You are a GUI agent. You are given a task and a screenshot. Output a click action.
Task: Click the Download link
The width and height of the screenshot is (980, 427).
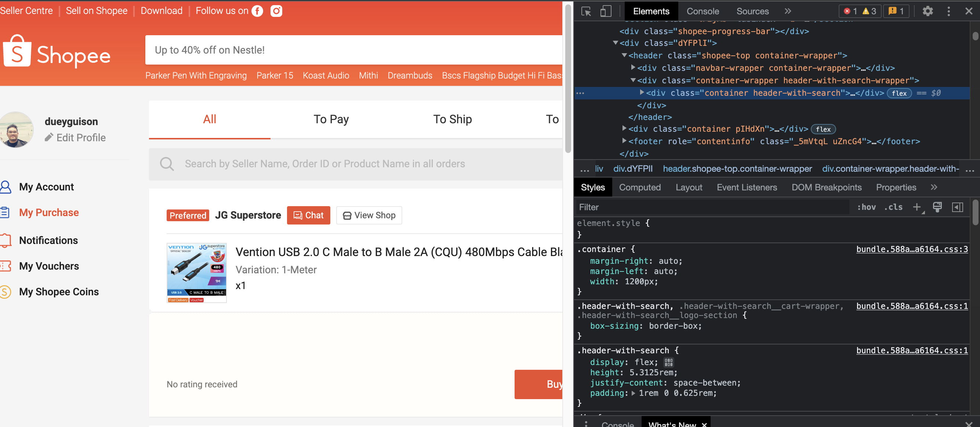(161, 11)
